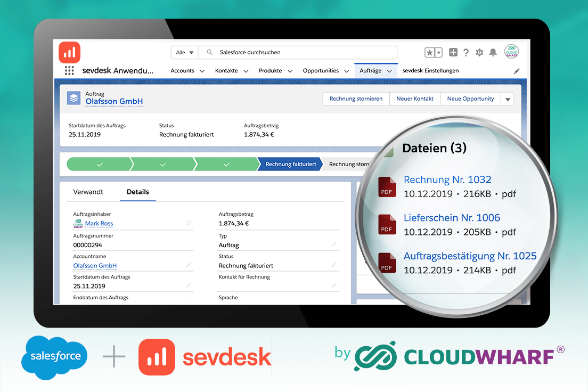
Task: Click the PDF icon for Rechnung Nr. 1032
Action: tap(387, 187)
